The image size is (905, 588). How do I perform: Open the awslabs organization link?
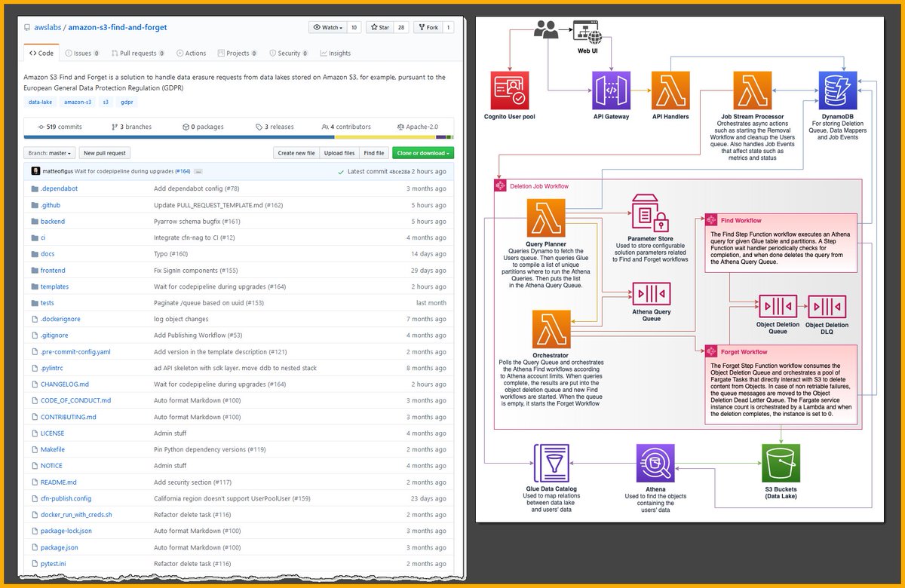(48, 27)
